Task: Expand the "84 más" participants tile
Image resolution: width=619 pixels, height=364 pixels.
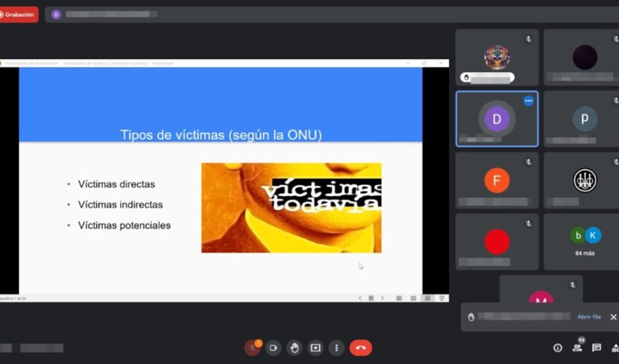Action: (x=584, y=242)
